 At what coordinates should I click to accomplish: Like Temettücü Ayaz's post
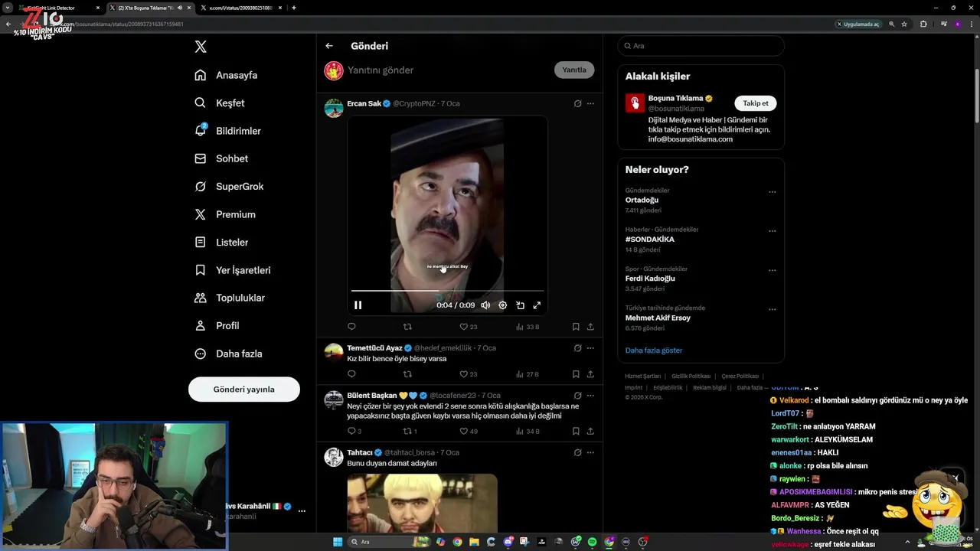[468, 374]
